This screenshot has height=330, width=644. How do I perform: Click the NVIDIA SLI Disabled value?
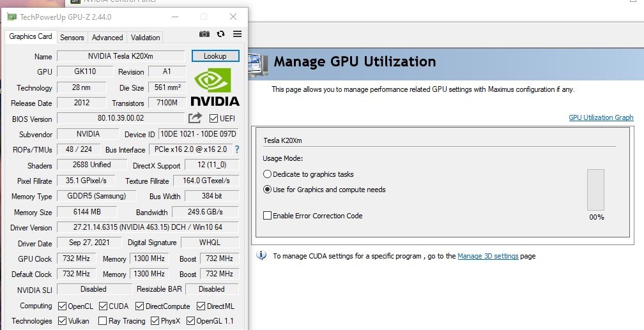pos(95,289)
